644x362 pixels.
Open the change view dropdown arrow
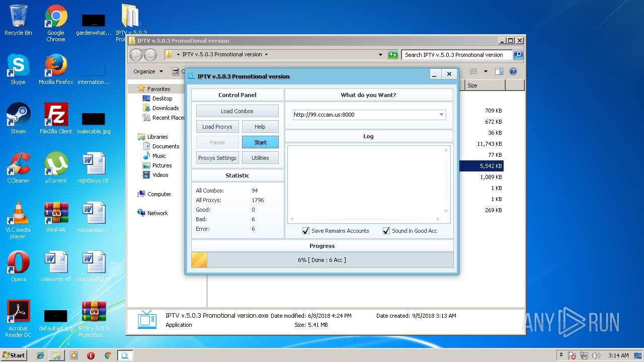click(486, 71)
